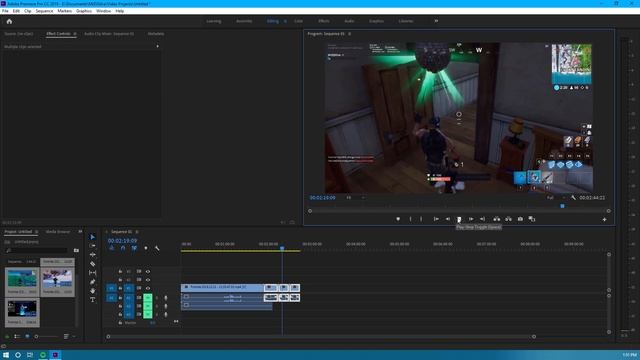Click Step Forward 1 Frame button
The height and width of the screenshot is (360, 640).
click(x=471, y=219)
